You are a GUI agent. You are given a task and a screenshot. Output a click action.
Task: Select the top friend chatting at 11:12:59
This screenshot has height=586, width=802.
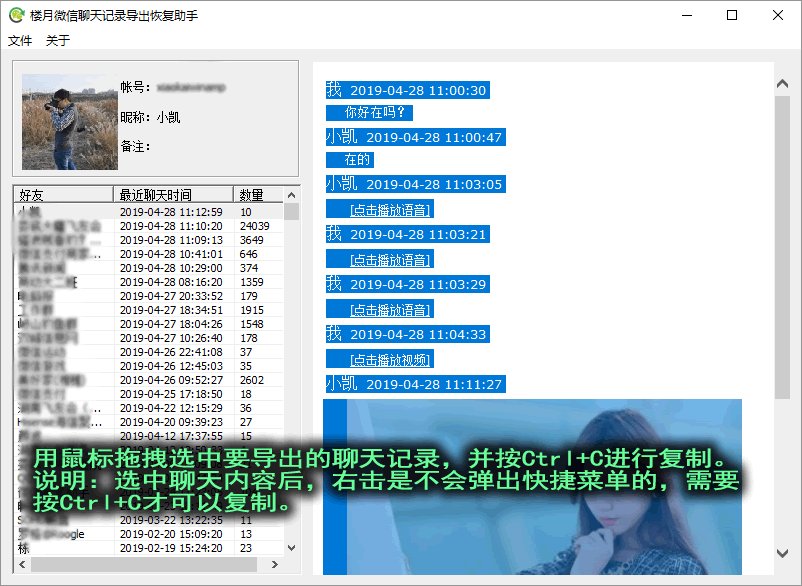coord(150,212)
